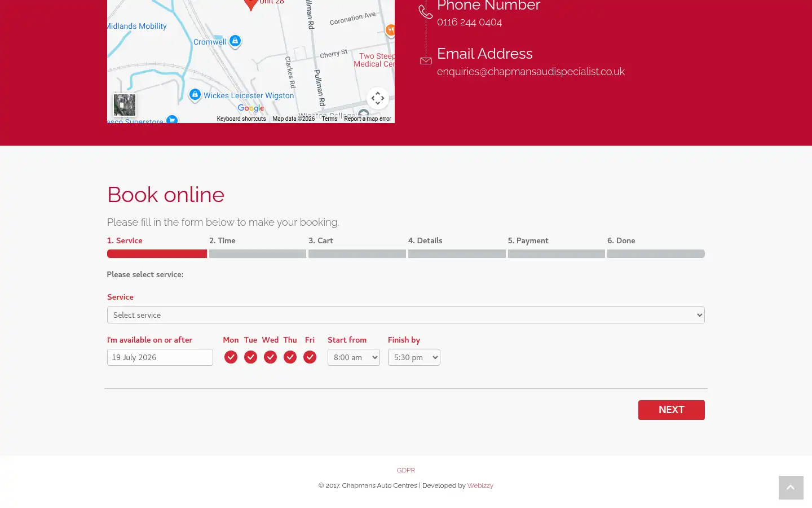Click Wickes Leicester Wigston map marker
This screenshot has height=508, width=812.
tap(195, 95)
